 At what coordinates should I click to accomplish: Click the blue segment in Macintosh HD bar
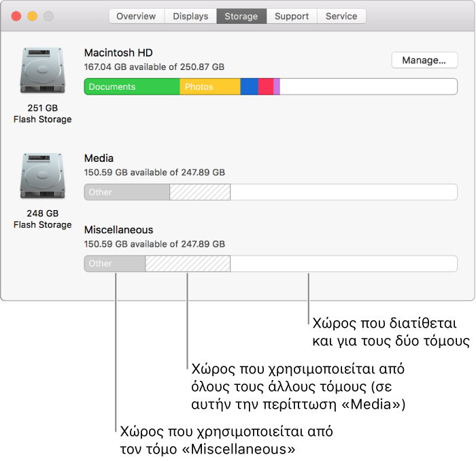(x=250, y=87)
